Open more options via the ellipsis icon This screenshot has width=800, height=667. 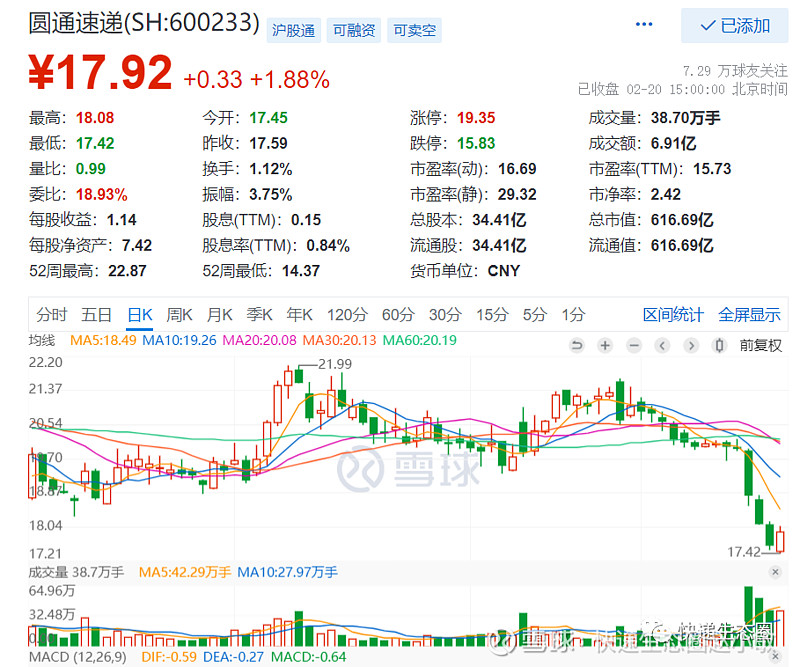[x=643, y=24]
